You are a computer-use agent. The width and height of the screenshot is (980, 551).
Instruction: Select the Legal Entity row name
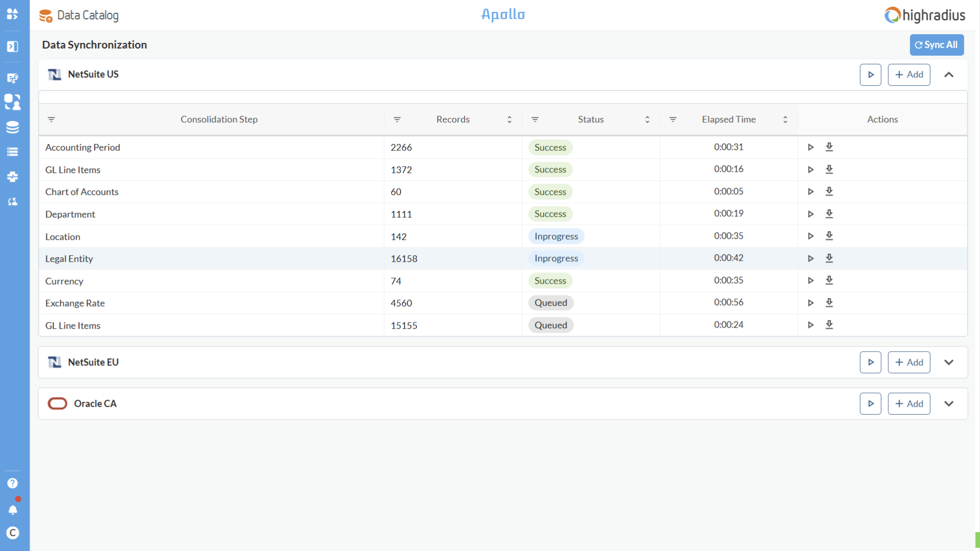[x=69, y=259]
